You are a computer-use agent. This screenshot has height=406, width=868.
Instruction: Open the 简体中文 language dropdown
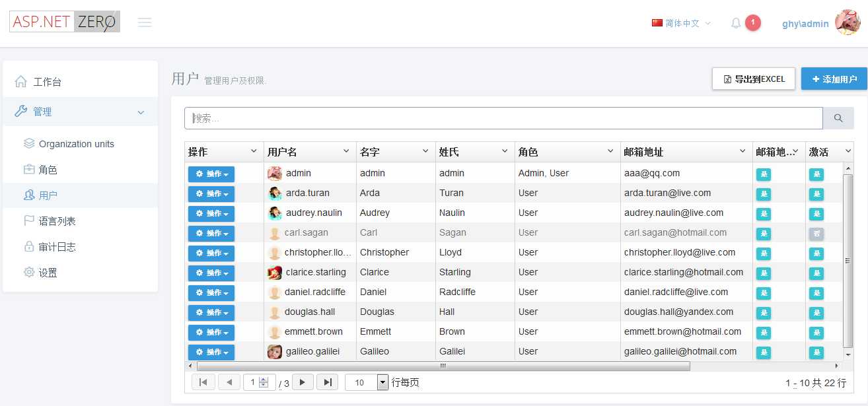[x=681, y=23]
